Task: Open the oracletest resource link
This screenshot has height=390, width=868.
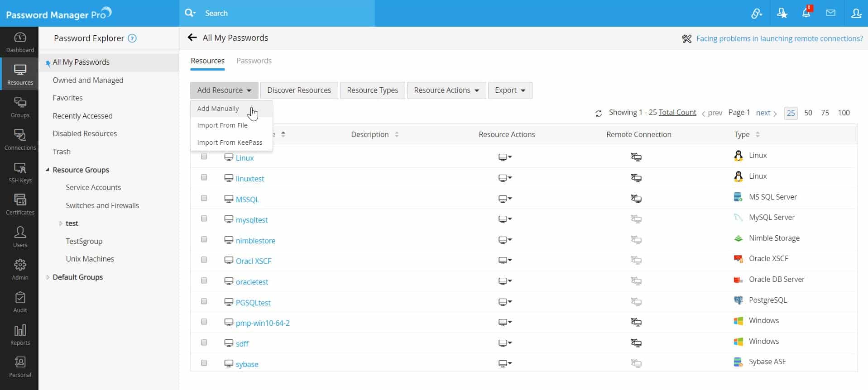Action: [252, 282]
